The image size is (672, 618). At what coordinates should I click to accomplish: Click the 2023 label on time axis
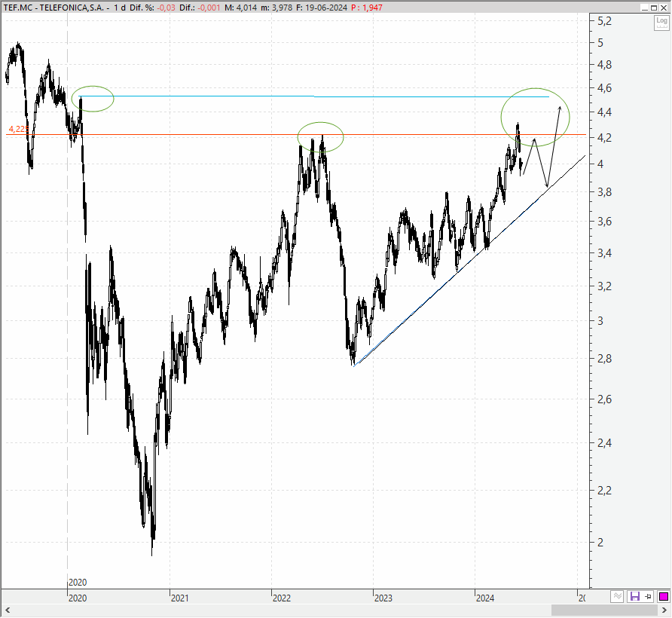[383, 598]
